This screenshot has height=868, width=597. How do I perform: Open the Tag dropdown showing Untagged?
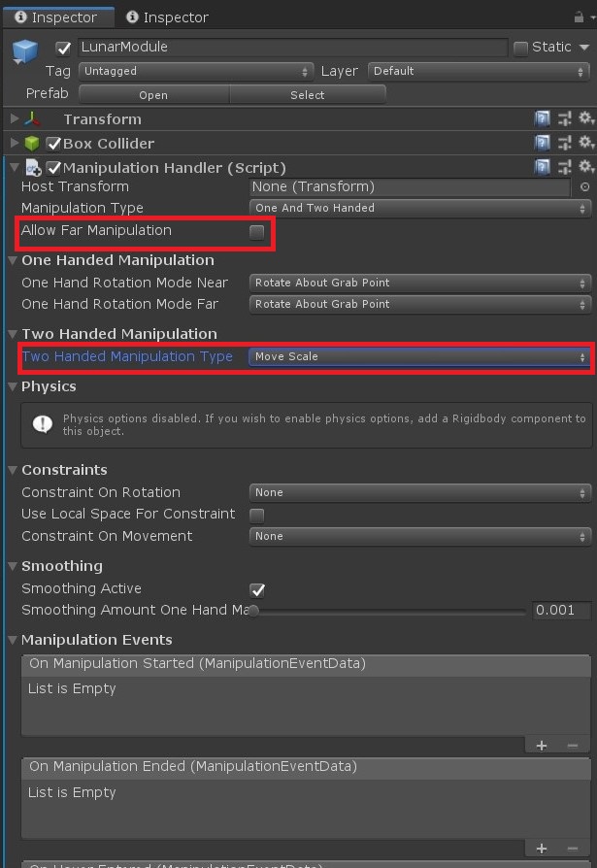195,72
